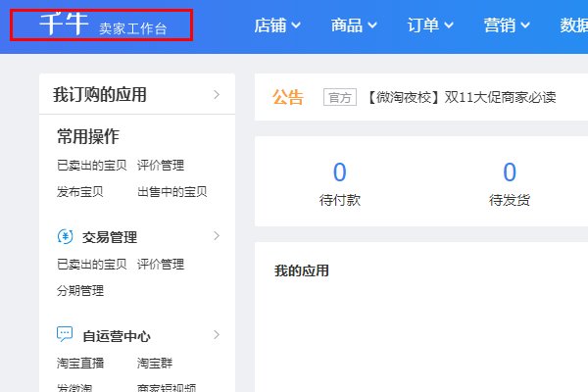Open 出售中的宝贝
The width and height of the screenshot is (588, 392).
click(172, 192)
